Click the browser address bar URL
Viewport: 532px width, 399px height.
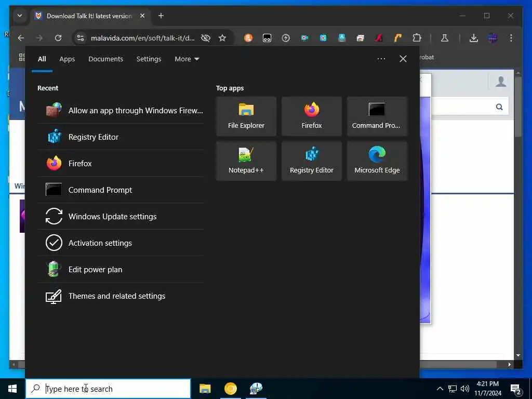[x=143, y=38]
